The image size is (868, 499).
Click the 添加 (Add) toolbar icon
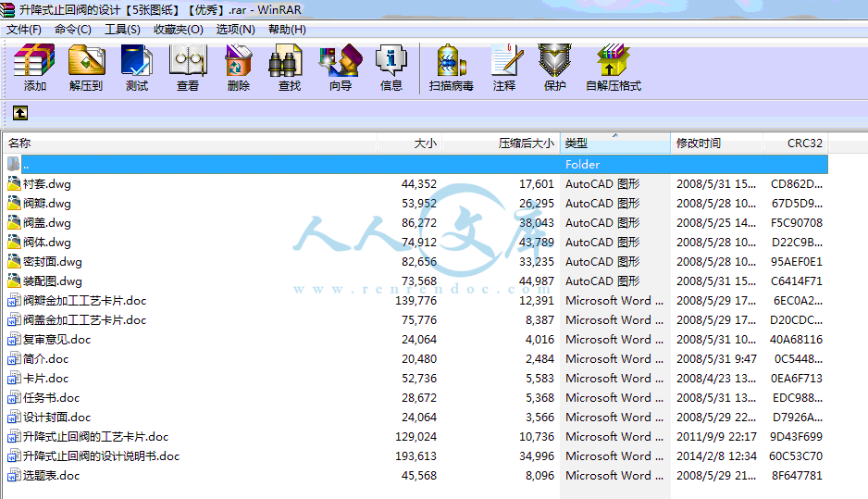point(34,60)
